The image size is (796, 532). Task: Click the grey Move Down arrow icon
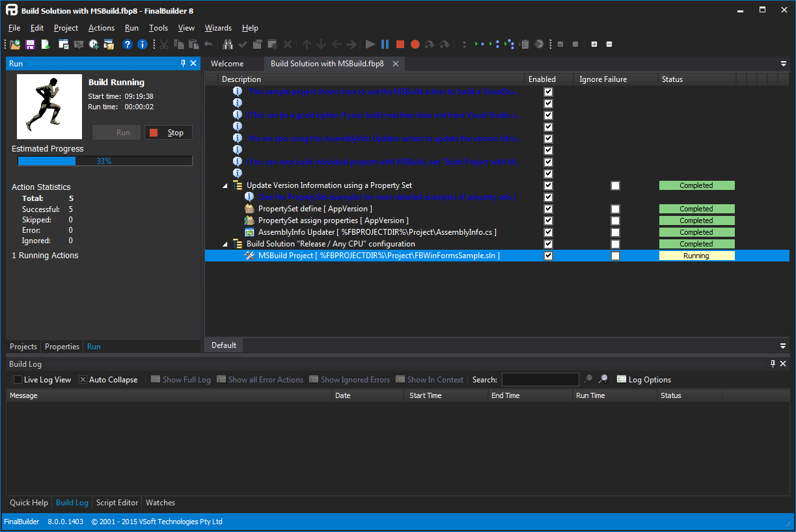pyautogui.click(x=321, y=44)
